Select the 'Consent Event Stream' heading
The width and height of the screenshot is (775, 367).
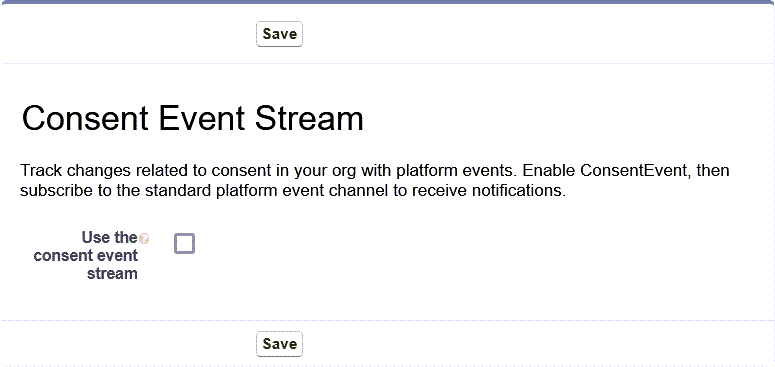[x=193, y=119]
